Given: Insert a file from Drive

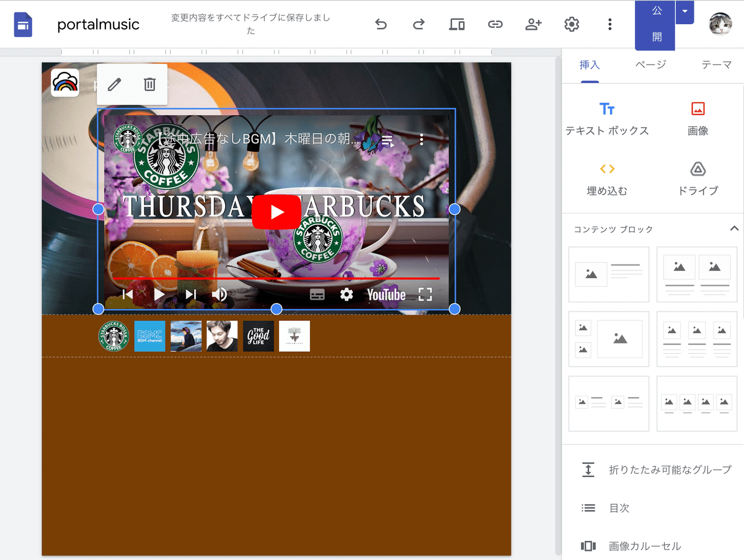Looking at the screenshot, I should [698, 179].
